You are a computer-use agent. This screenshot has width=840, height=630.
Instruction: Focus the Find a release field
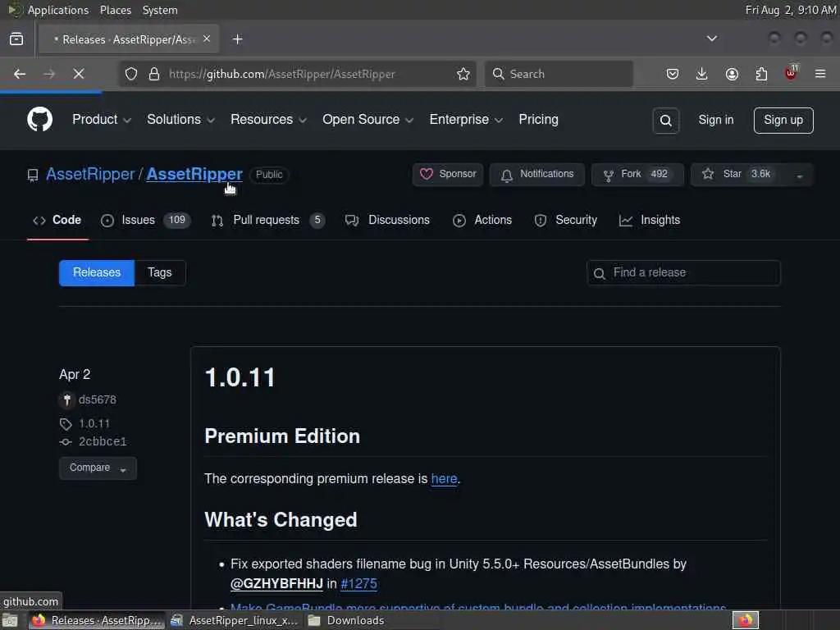(x=683, y=273)
